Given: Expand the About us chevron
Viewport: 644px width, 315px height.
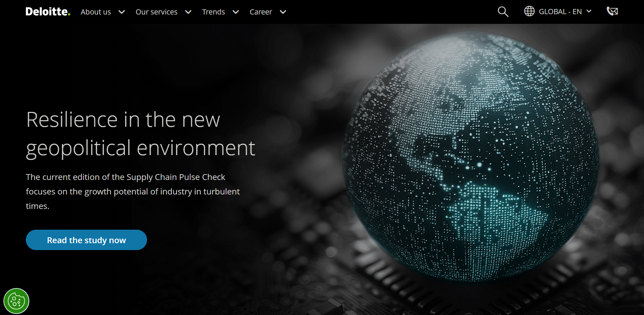Looking at the screenshot, I should 121,12.
